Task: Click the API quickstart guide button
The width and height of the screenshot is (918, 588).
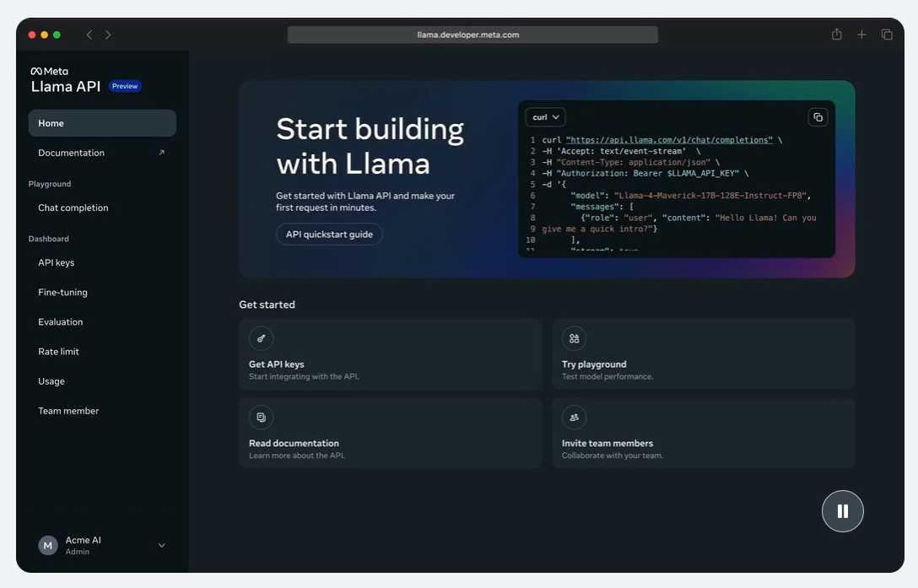Action: pyautogui.click(x=329, y=235)
